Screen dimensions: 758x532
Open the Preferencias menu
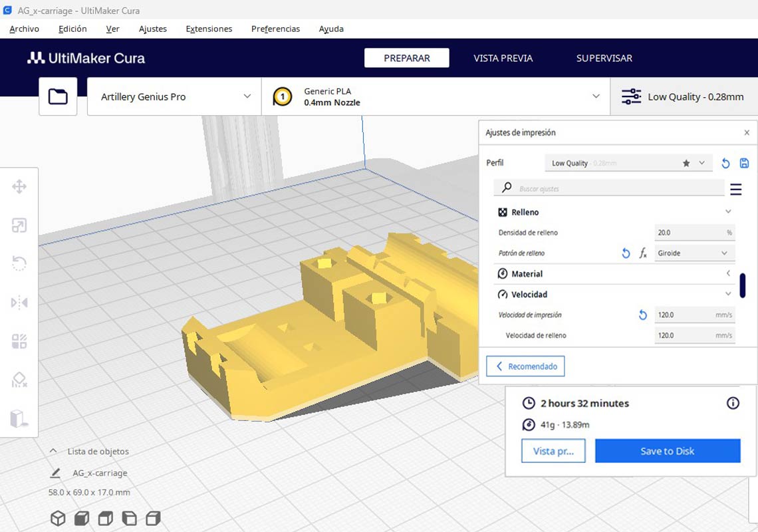coord(275,29)
